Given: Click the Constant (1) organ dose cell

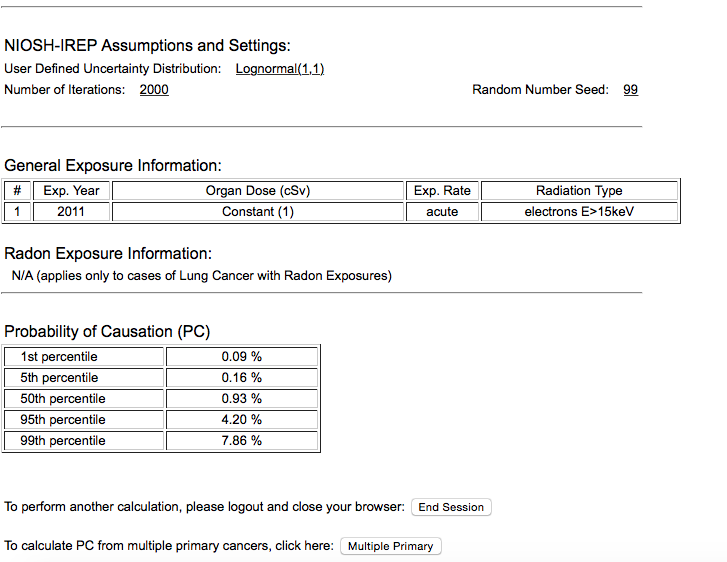Looking at the screenshot, I should click(x=258, y=212).
